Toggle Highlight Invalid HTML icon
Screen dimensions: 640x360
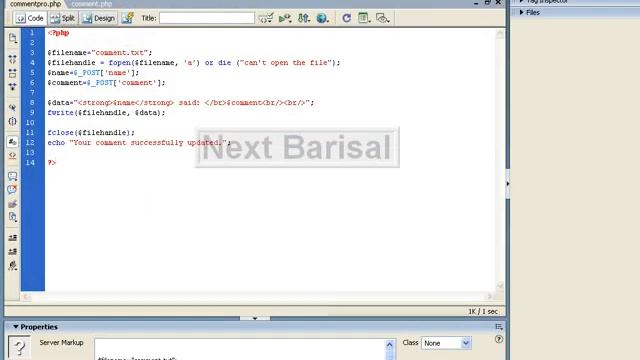coord(13,156)
